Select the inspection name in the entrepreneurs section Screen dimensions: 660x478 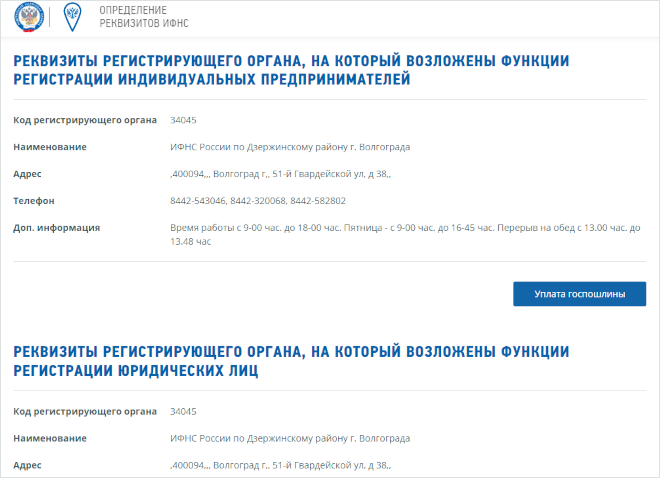tap(290, 147)
